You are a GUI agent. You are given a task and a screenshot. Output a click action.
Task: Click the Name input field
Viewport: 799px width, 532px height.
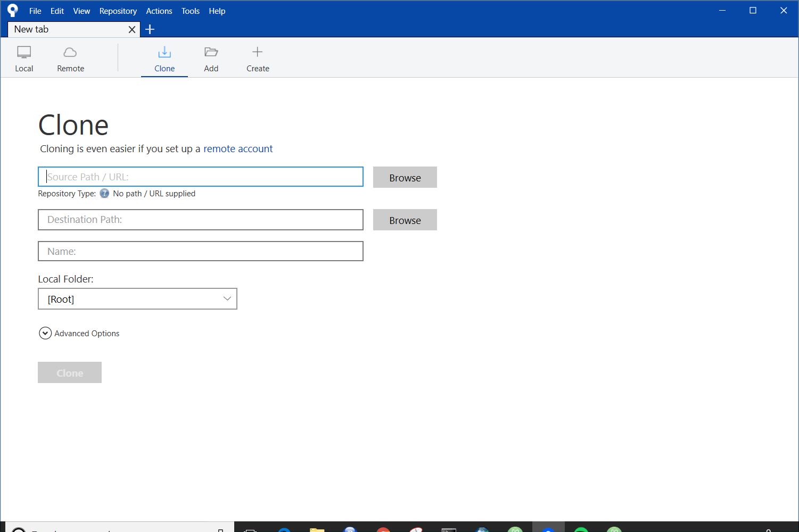click(201, 251)
